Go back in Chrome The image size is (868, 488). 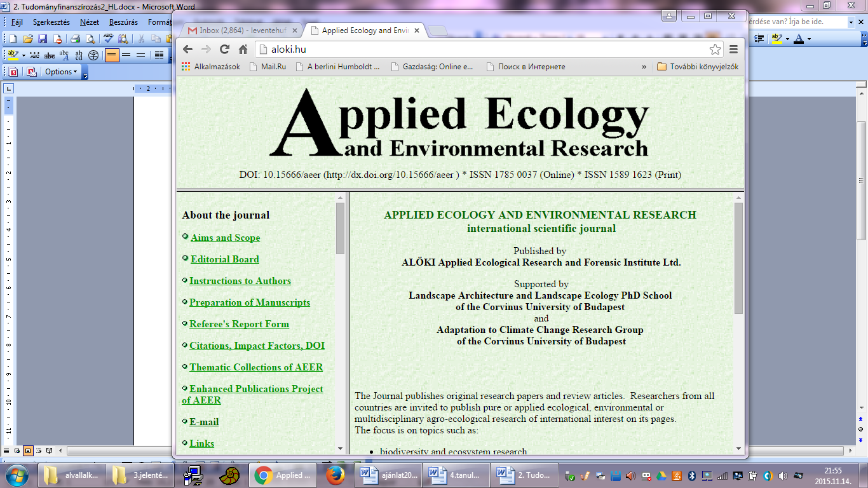pos(187,50)
